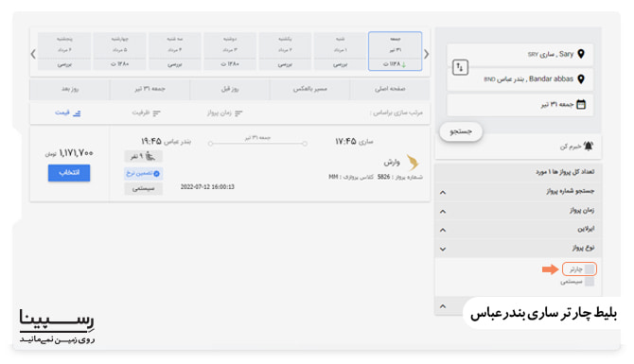Click the location pin icon beside Sary
The image size is (634, 364).
click(581, 54)
